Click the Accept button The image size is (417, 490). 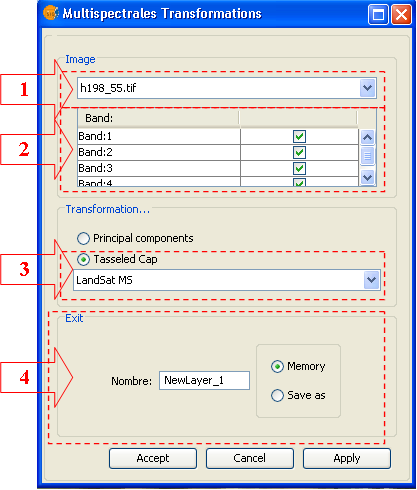click(153, 458)
